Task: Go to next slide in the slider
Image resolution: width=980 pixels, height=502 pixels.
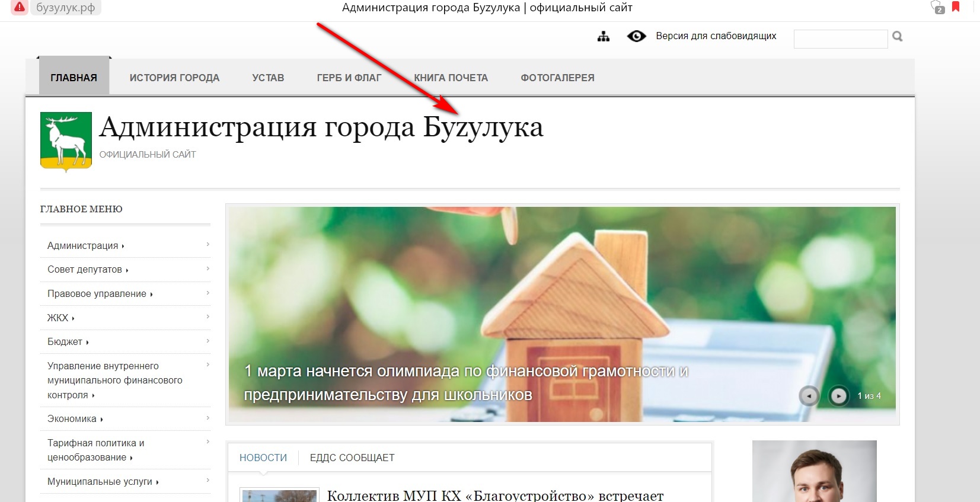Action: 838,395
